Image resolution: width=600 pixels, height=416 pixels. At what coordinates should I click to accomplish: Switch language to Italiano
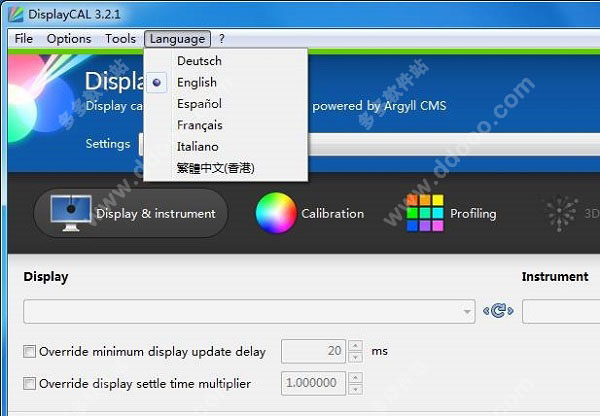(x=226, y=147)
